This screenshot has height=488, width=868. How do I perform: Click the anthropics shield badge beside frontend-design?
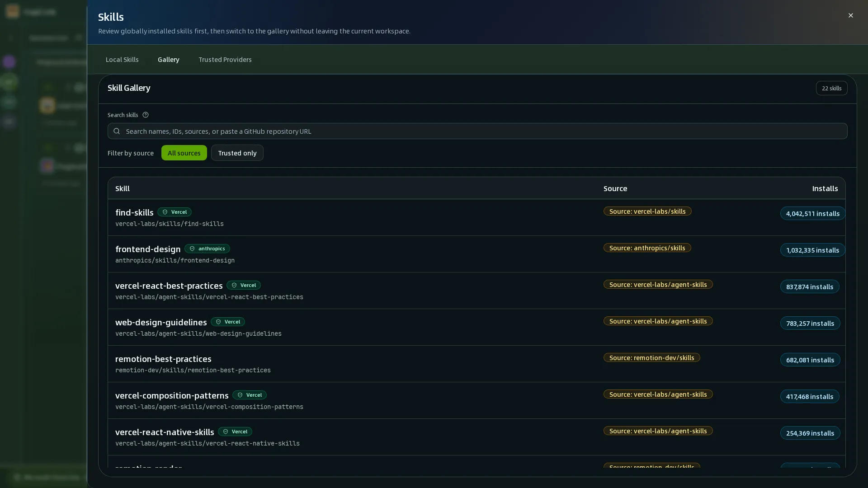tap(207, 249)
